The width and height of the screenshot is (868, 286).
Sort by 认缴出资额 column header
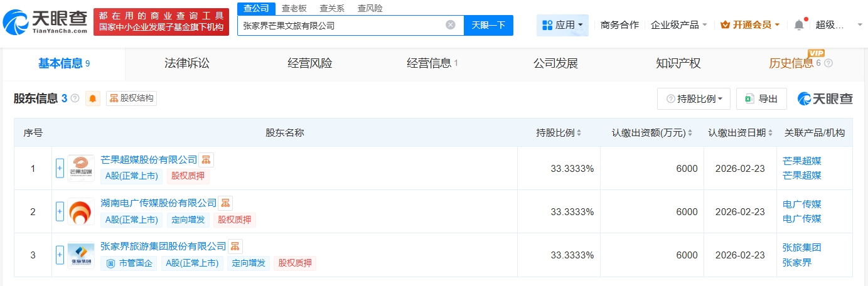(652, 133)
